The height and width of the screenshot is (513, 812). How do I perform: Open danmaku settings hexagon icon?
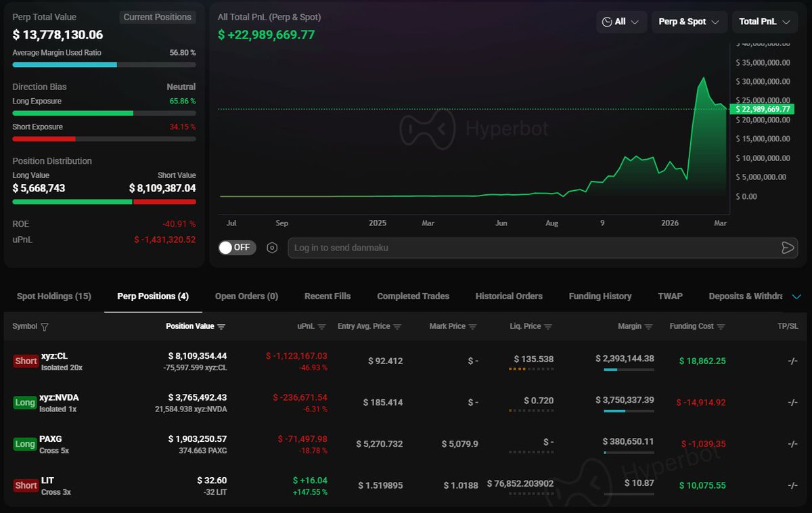pos(272,248)
